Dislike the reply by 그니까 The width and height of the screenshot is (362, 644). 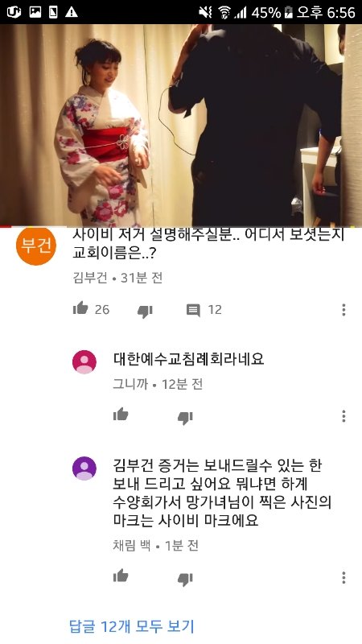point(185,418)
